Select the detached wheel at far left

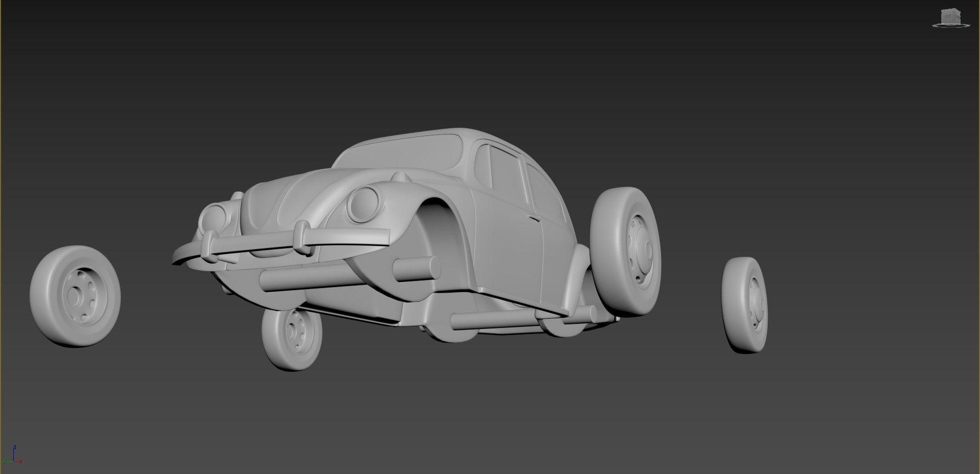tap(75, 296)
